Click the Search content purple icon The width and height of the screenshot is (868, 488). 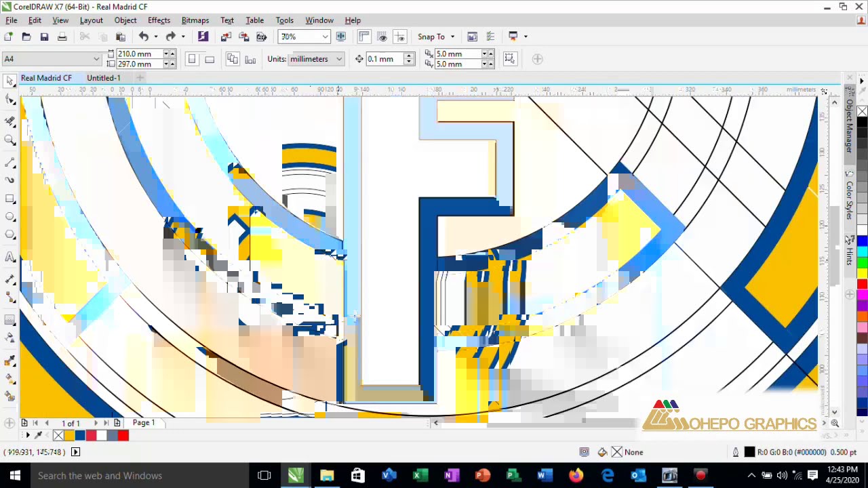click(203, 37)
